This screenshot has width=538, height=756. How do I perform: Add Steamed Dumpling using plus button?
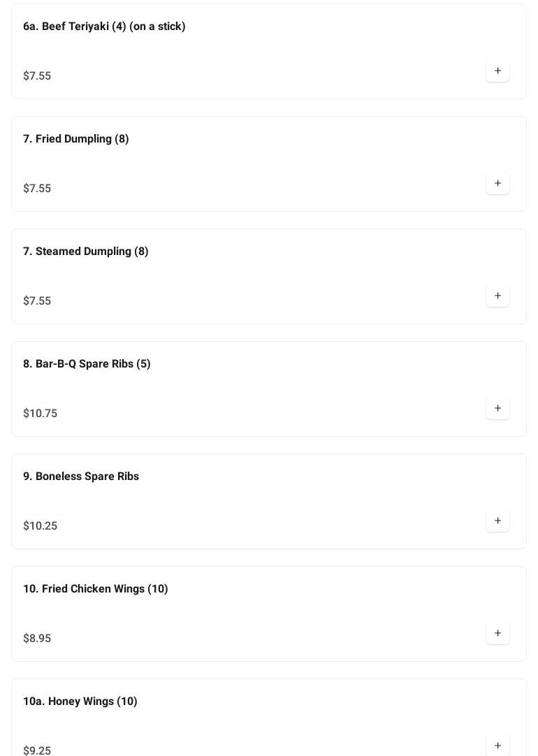497,296
